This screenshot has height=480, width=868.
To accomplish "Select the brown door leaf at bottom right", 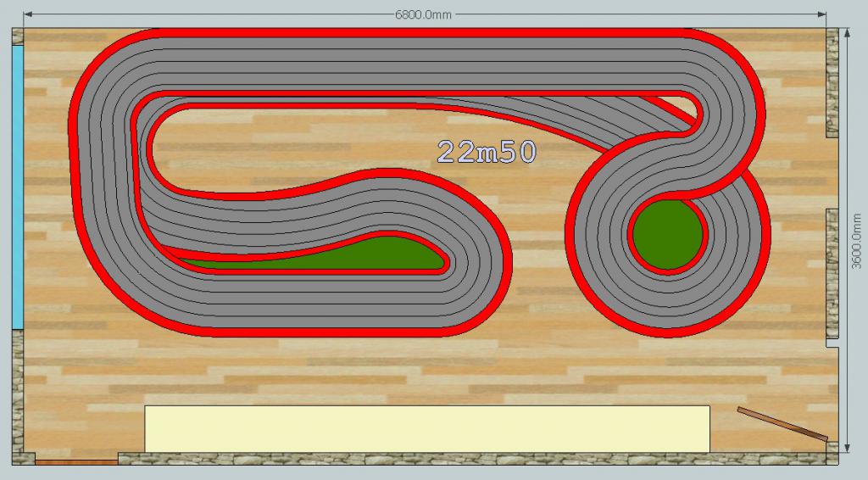I will point(782,423).
